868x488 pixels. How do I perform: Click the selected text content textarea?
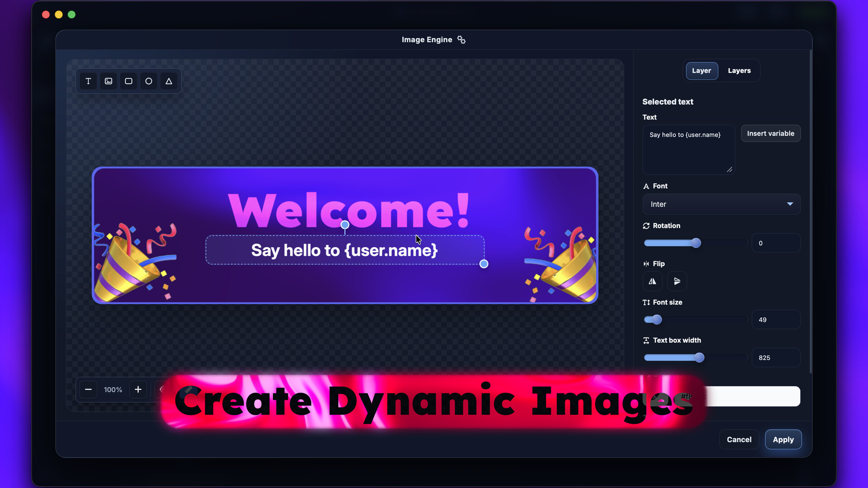pos(688,150)
